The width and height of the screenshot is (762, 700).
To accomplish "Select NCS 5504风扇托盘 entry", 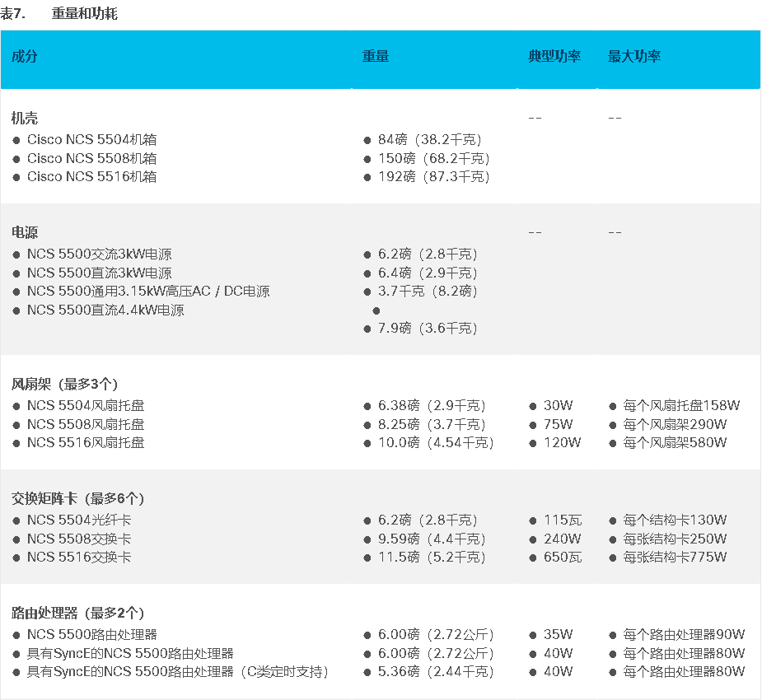I will (86, 406).
